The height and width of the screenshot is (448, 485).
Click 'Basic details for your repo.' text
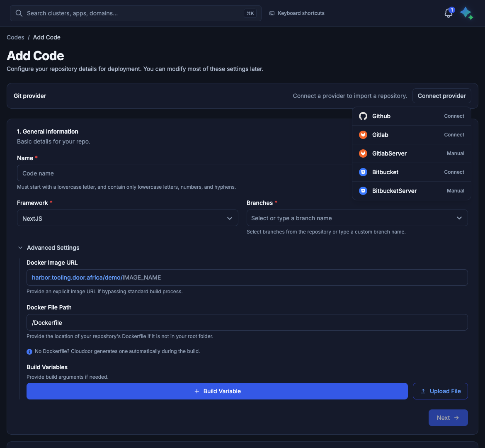[x=53, y=141]
